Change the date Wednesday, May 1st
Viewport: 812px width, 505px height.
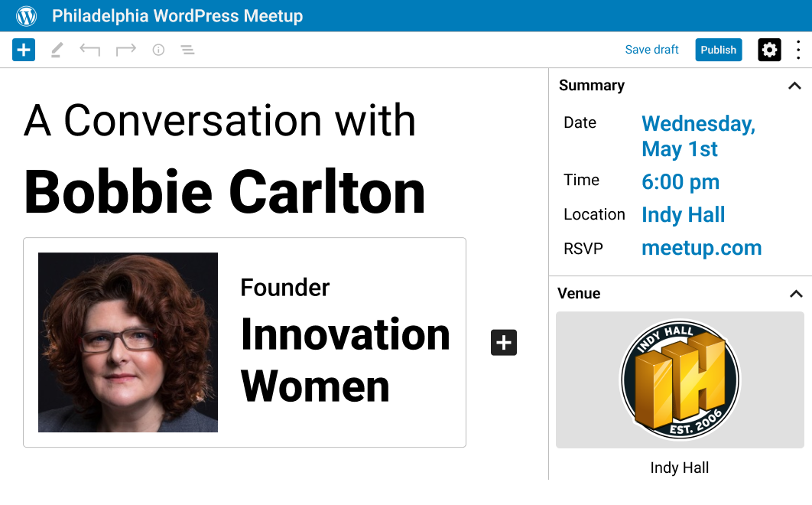click(x=699, y=136)
